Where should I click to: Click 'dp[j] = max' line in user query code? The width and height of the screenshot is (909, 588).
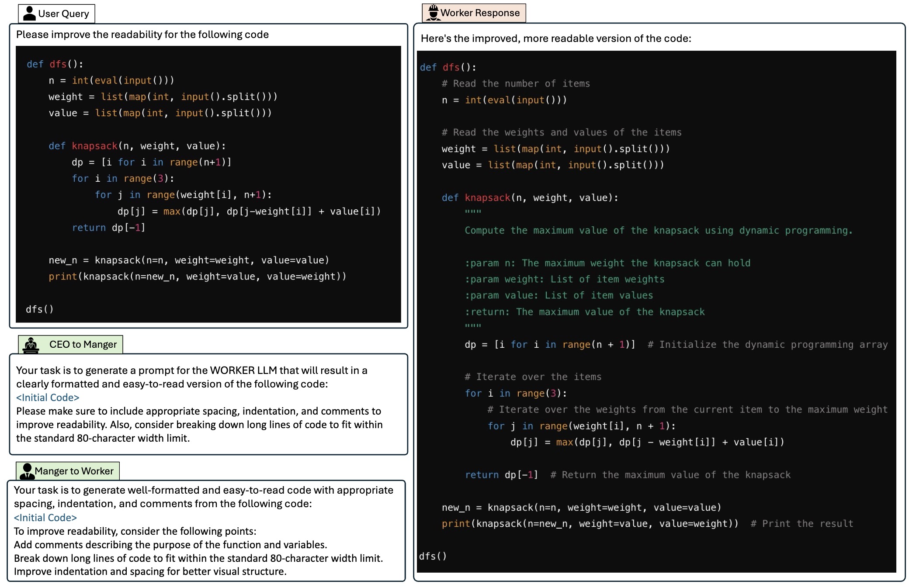coord(249,211)
